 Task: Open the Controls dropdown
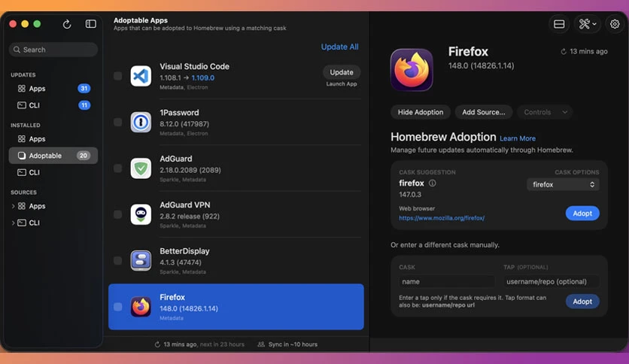[545, 112]
